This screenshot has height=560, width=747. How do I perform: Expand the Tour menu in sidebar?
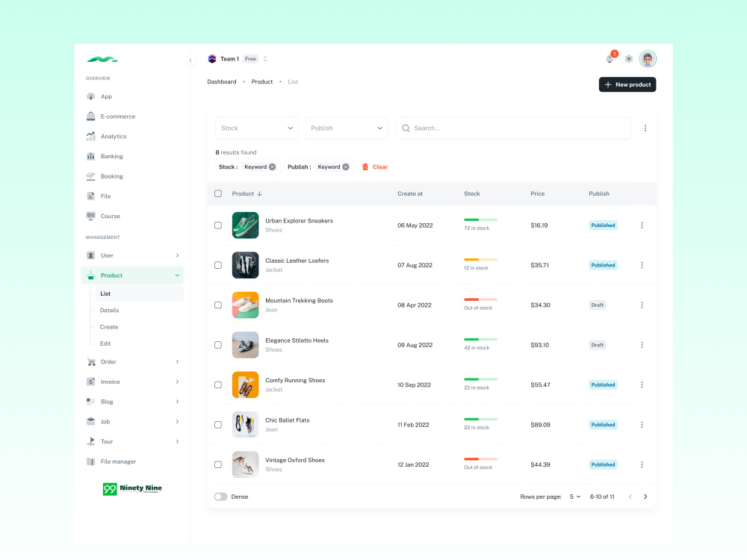pyautogui.click(x=132, y=442)
